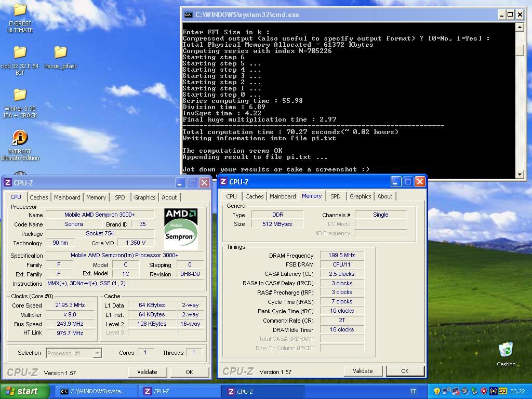Click the memory Size value 512 MBytes
Viewport: 532px width, 399px height.
pyautogui.click(x=277, y=224)
